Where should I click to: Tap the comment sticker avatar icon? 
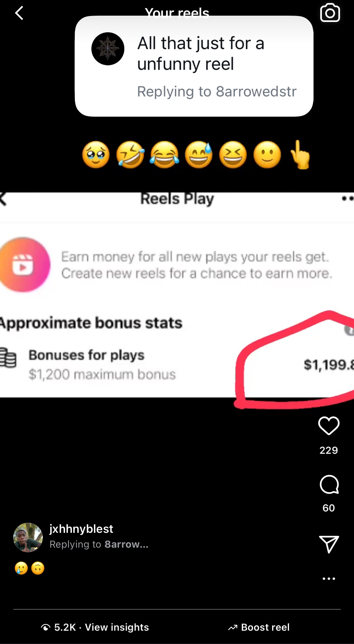click(x=108, y=49)
